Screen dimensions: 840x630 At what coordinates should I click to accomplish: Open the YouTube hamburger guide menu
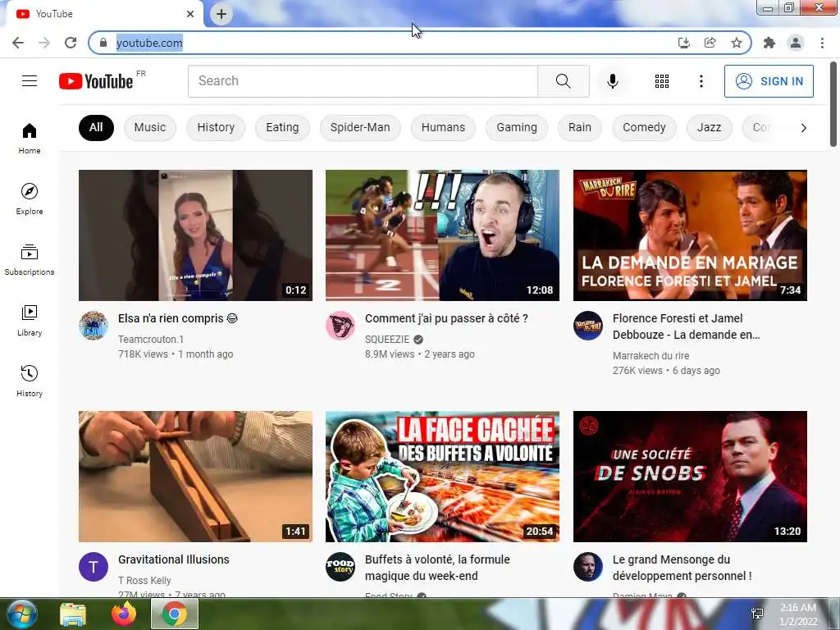pos(30,81)
